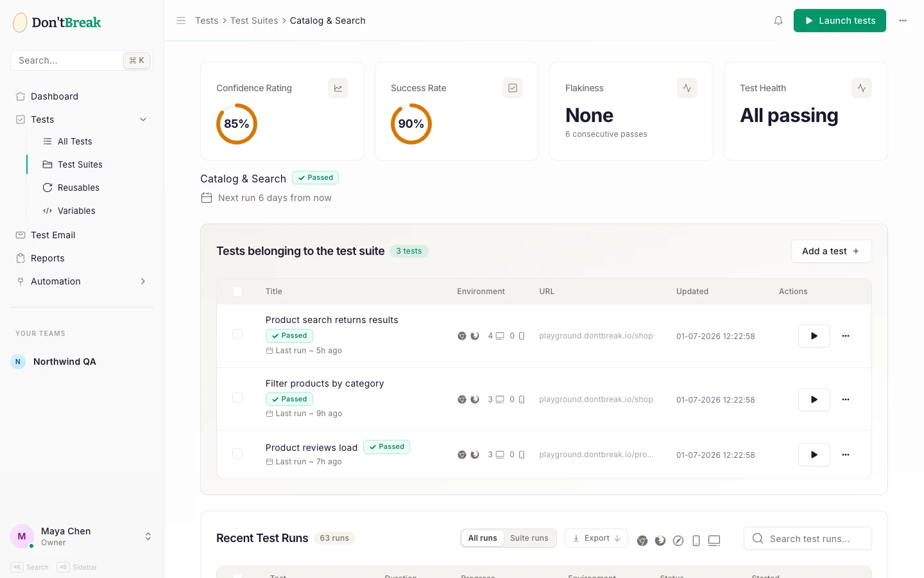924x578 pixels.
Task: Click the Launch tests button
Action: pos(840,21)
